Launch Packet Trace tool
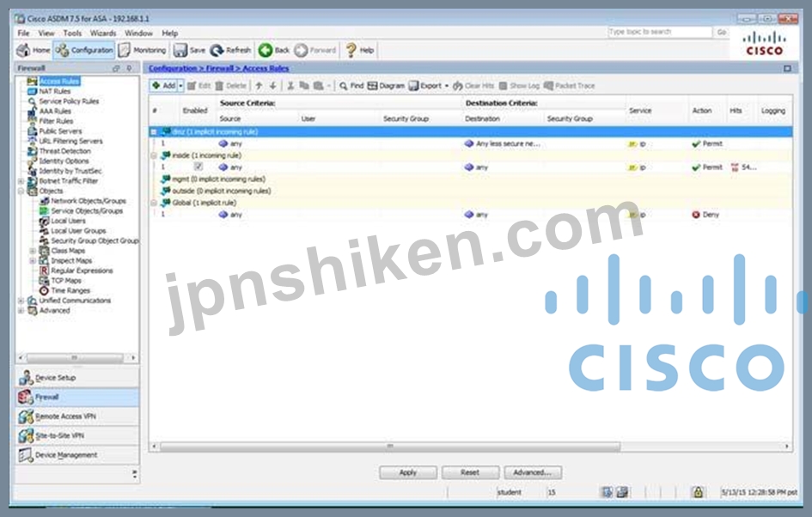Screen dimensions: 812x517 pos(569,85)
